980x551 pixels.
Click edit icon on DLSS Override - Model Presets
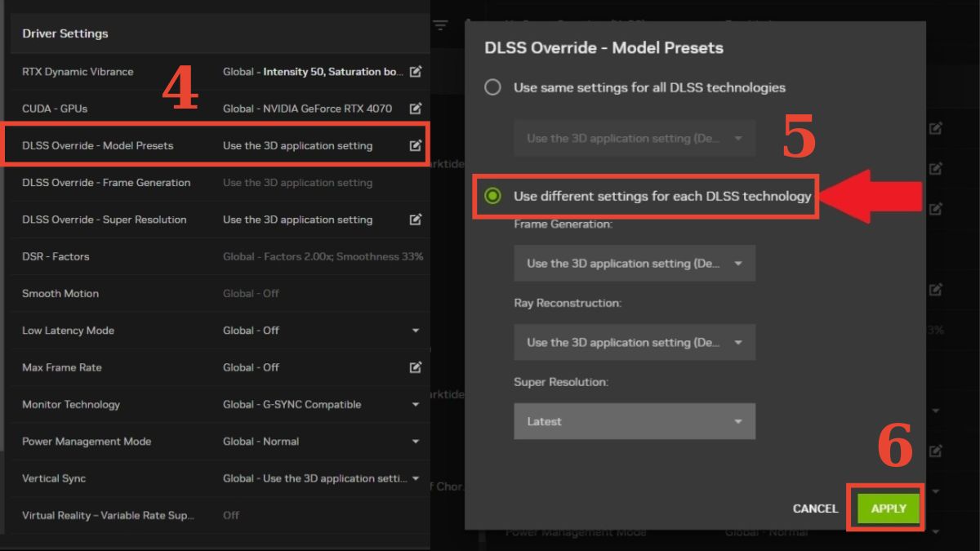[416, 145]
